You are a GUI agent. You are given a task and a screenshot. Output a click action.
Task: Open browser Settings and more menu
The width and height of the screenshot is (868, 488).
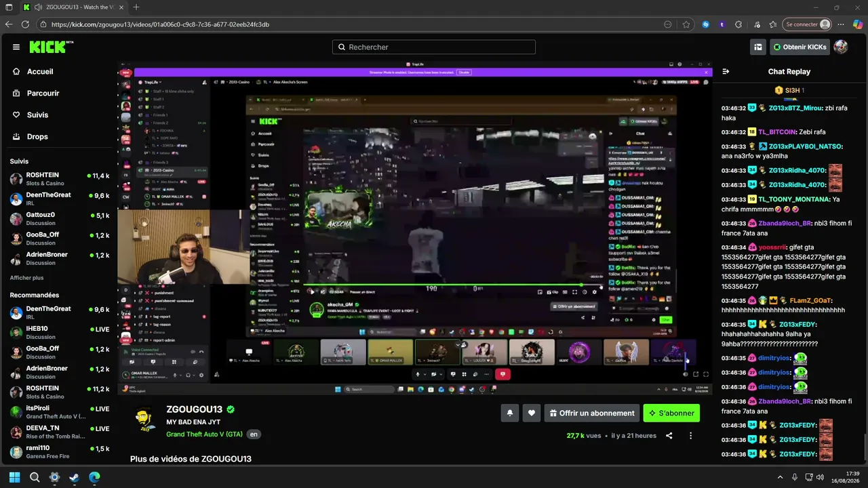(841, 24)
